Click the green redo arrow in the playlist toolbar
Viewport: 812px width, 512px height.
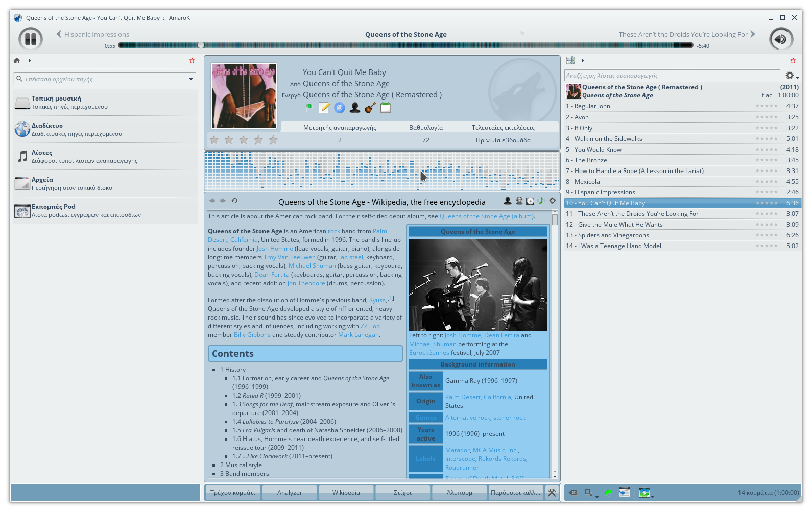pos(608,493)
